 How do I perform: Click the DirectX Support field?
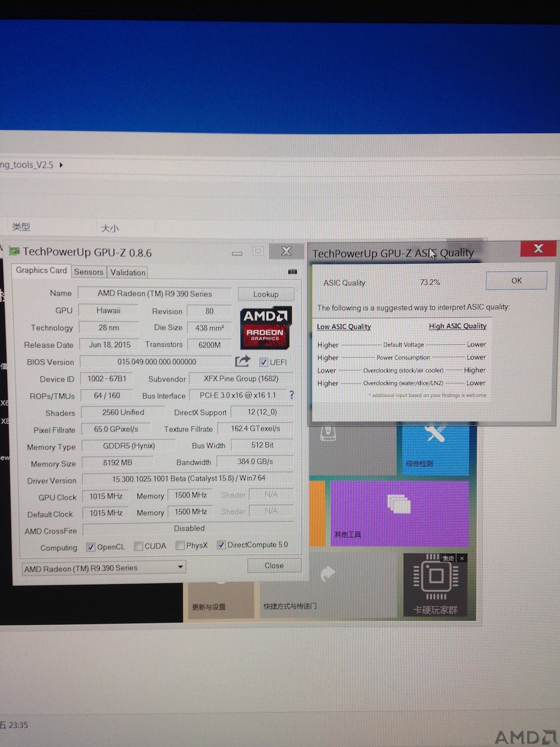(262, 412)
